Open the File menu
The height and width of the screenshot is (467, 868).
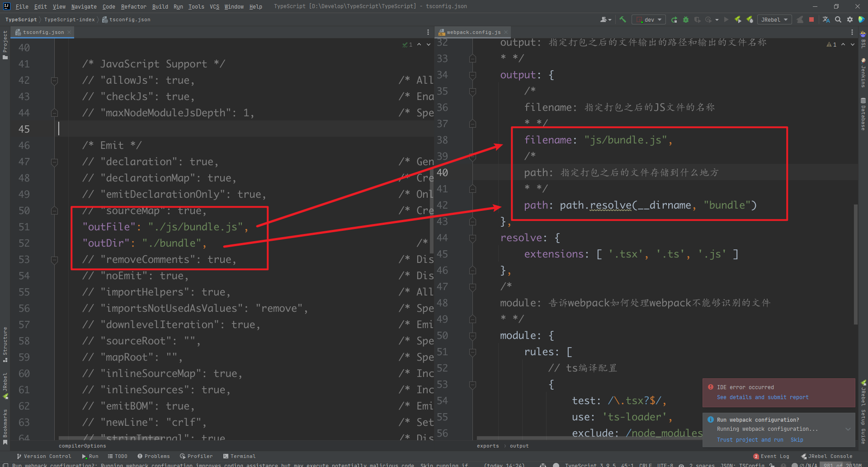coord(22,6)
